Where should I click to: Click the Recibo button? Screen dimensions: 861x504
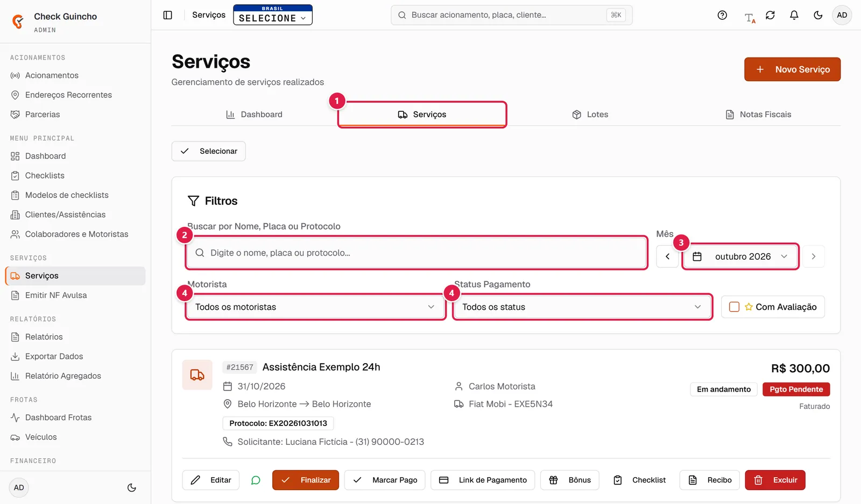(x=710, y=480)
